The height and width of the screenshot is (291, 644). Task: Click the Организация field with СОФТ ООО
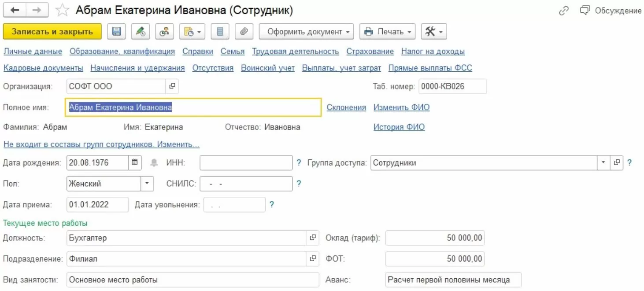coord(116,86)
